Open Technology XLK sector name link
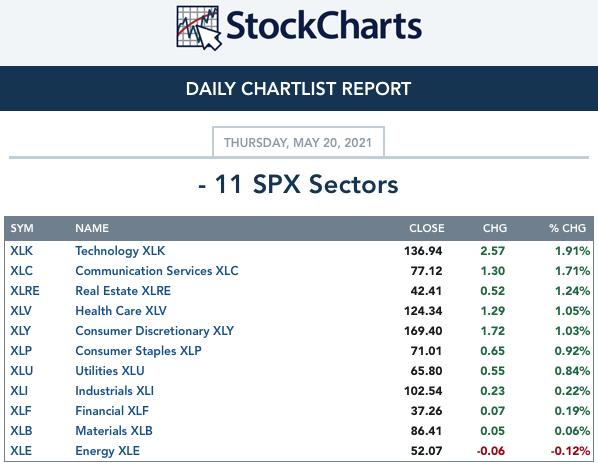The height and width of the screenshot is (466, 598). [120, 251]
